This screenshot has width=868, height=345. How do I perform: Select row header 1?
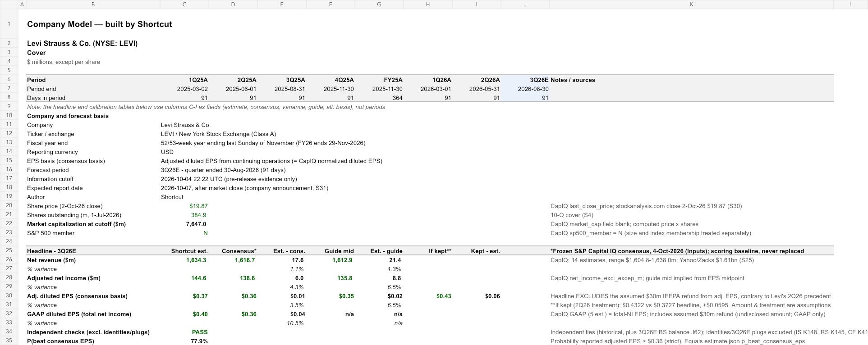pos(9,24)
